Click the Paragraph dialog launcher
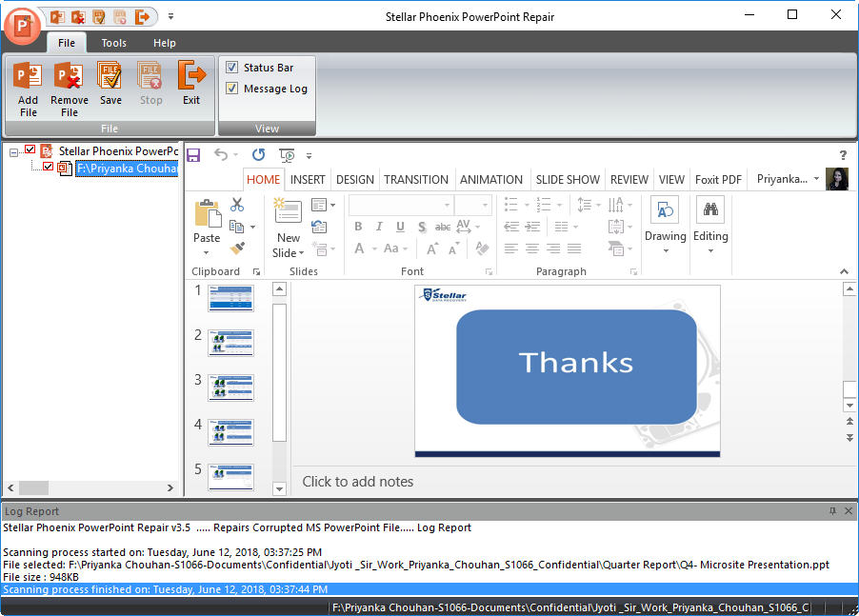Image resolution: width=859 pixels, height=616 pixels. (x=633, y=271)
